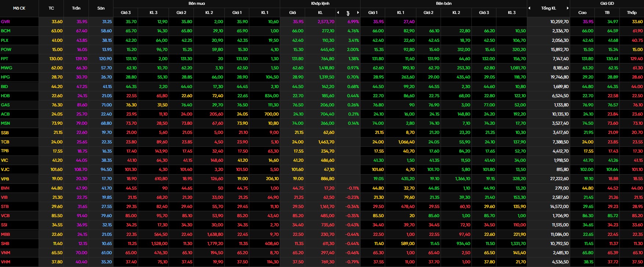
Task: Click the KL header under Khớp lệnh
Action: click(320, 12)
